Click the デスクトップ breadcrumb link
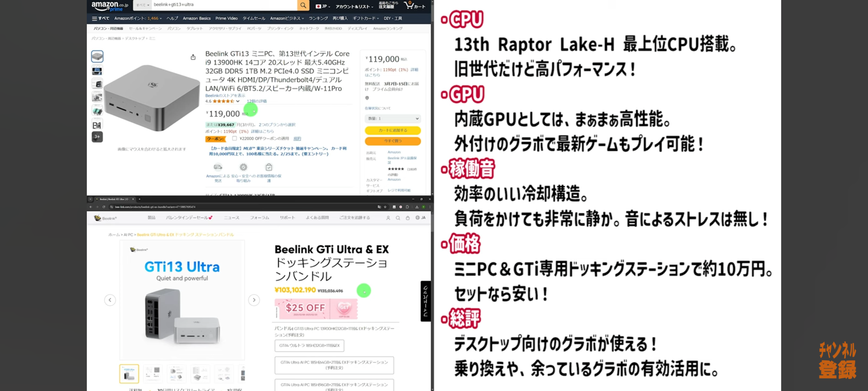Viewport: 868px width, 391px height. tap(135, 39)
